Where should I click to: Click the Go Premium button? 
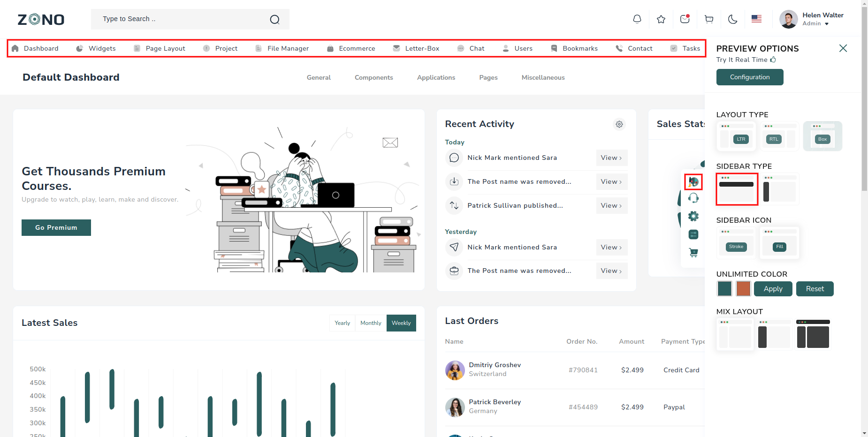coord(56,227)
